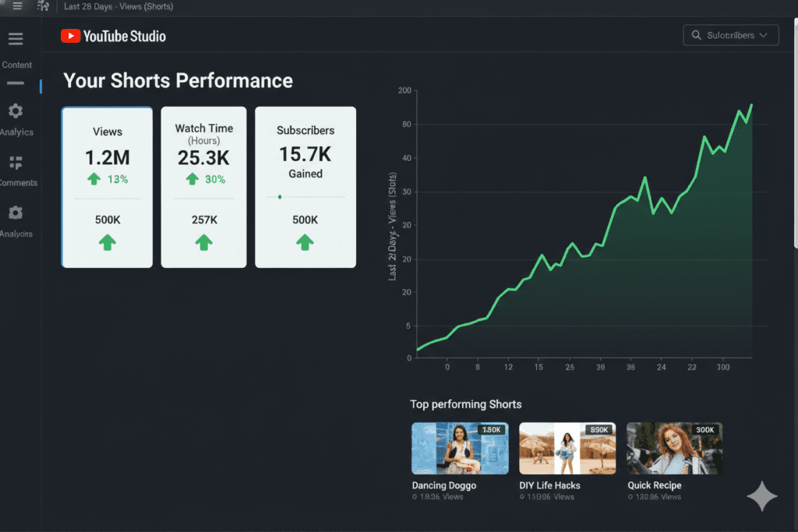
Task: Select the Subscribers Gained card
Action: (x=305, y=187)
